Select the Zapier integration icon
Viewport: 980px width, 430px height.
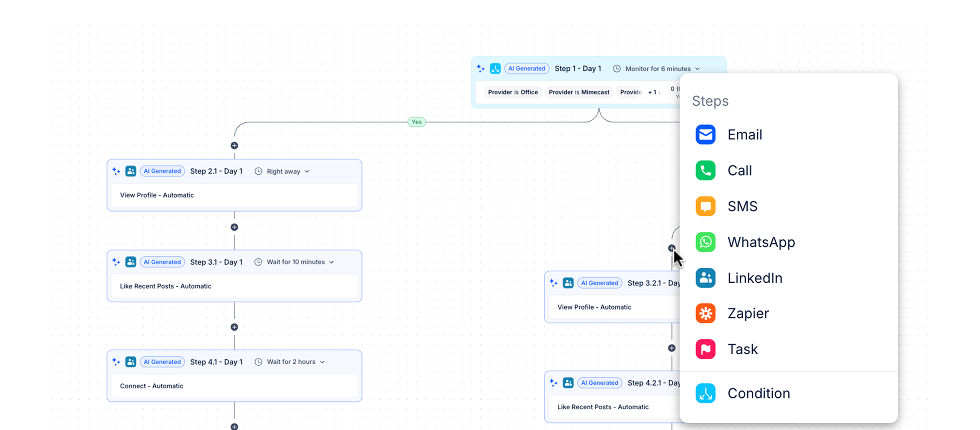(x=705, y=313)
